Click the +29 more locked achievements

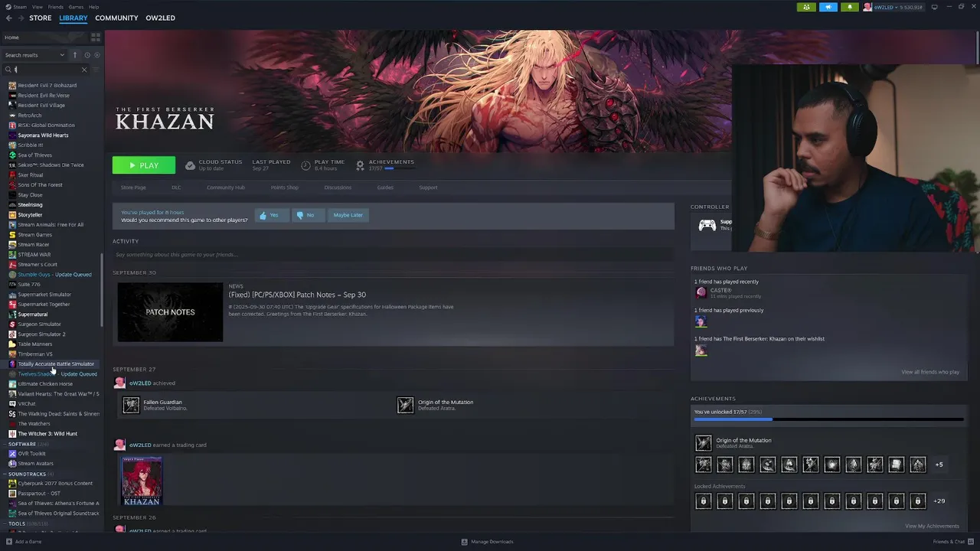[939, 501]
